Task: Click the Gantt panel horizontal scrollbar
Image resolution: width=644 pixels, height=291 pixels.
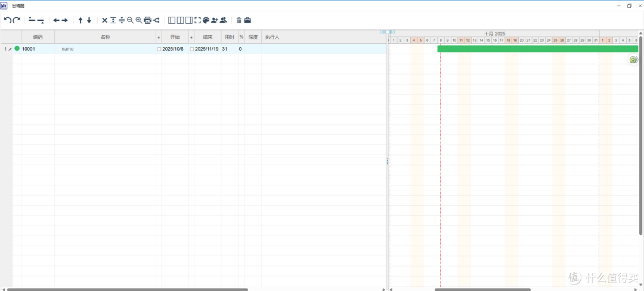Action: click(482, 289)
